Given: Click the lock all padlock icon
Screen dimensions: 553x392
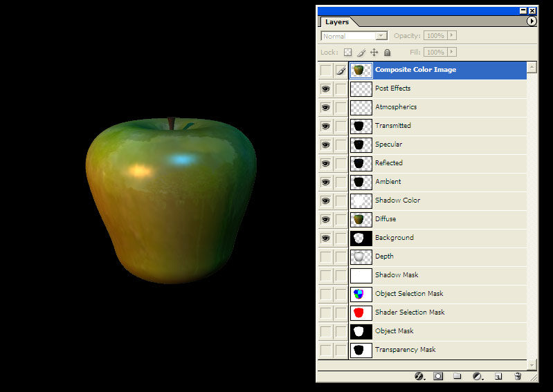Looking at the screenshot, I should [387, 53].
